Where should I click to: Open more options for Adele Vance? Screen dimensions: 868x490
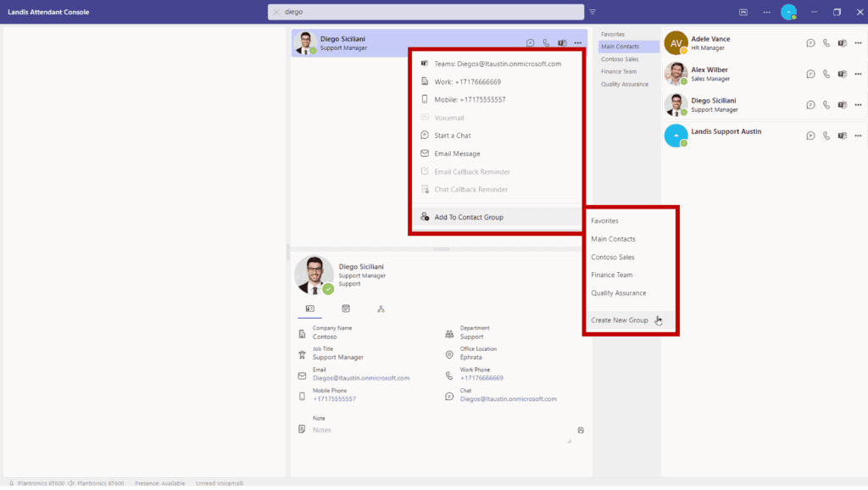tap(858, 42)
